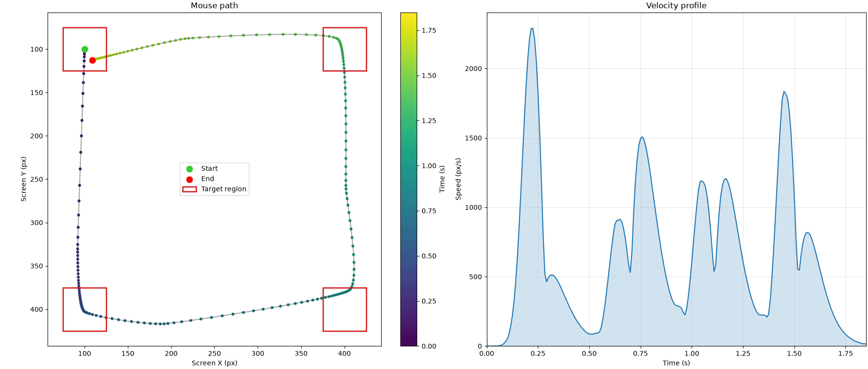
Task: Click the 1000 tick on the Speed axis
Action: point(473,207)
